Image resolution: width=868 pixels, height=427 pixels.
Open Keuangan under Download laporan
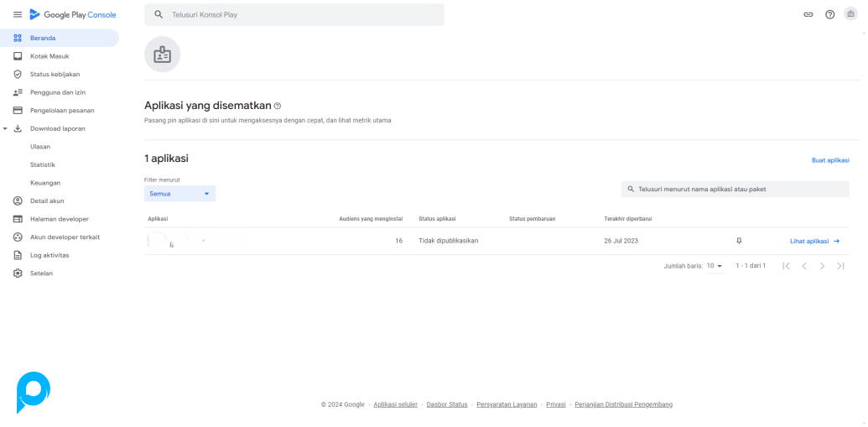tap(45, 183)
